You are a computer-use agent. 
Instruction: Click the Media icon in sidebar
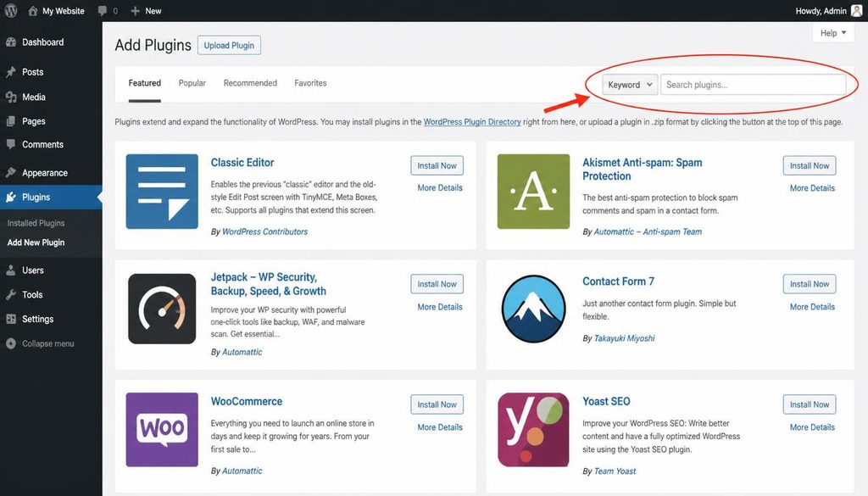tap(10, 97)
